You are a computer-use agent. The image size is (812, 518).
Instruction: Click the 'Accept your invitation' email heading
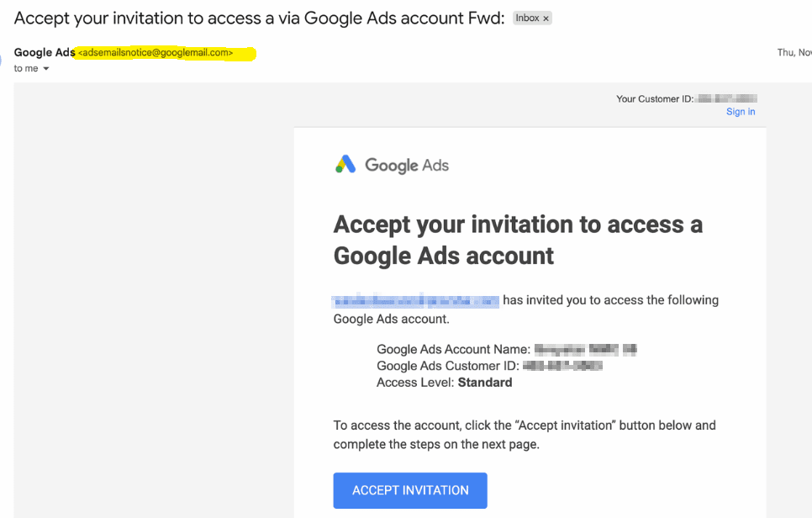point(518,240)
